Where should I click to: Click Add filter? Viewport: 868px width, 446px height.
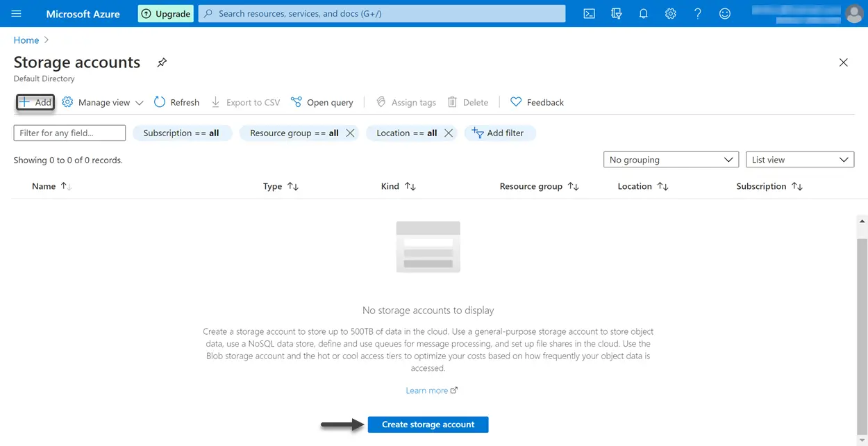point(499,133)
